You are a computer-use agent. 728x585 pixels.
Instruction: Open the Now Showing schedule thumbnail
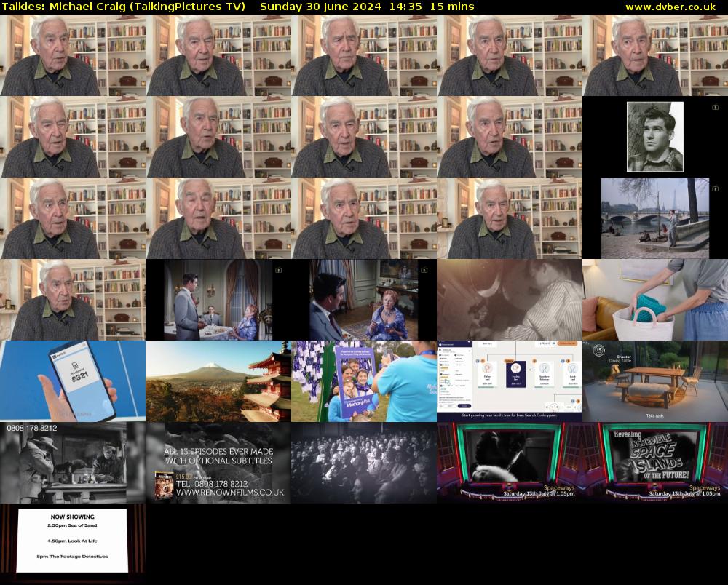[x=73, y=540]
